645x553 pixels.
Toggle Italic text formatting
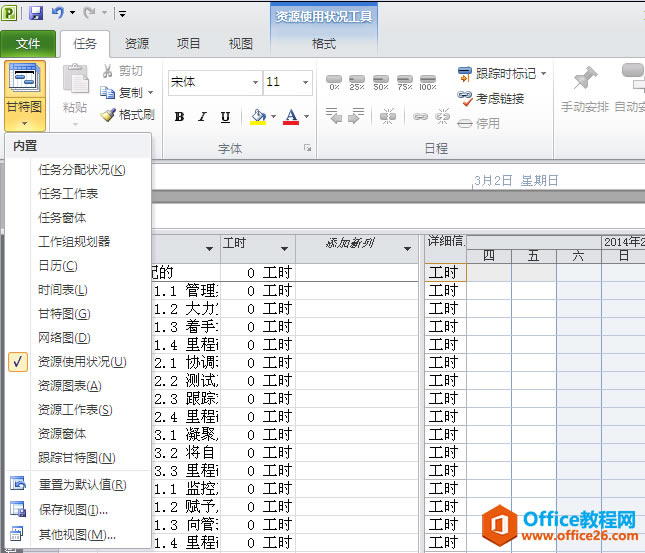[x=202, y=117]
